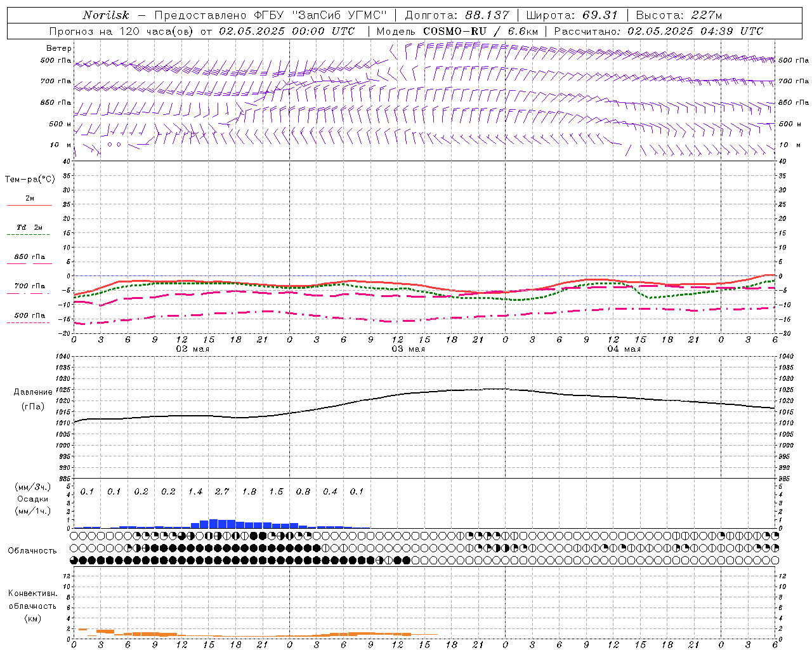The width and height of the screenshot is (812, 650).
Task: Click the Norilsk station title
Action: point(106,15)
